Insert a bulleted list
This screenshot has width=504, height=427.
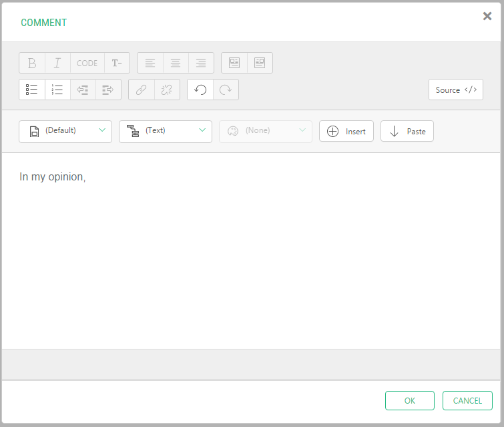click(32, 90)
